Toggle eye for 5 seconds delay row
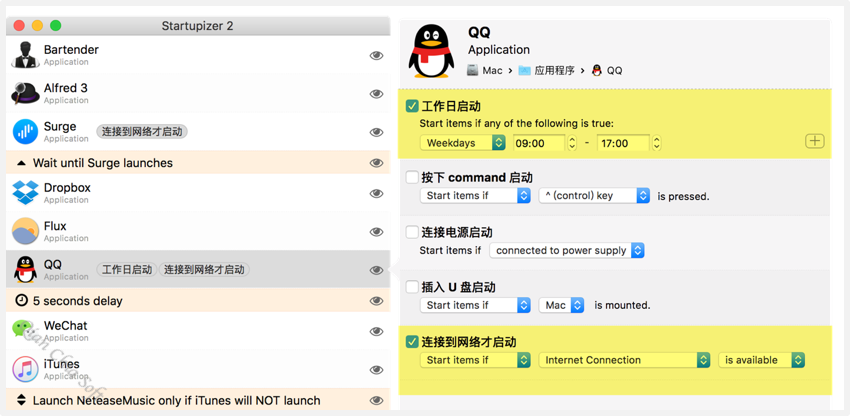The width and height of the screenshot is (850, 416). click(x=376, y=301)
